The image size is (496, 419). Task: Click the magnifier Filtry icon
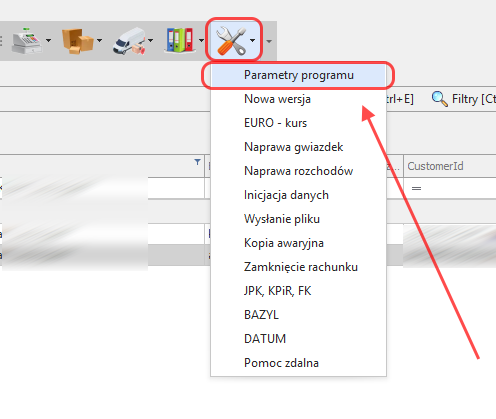(439, 99)
